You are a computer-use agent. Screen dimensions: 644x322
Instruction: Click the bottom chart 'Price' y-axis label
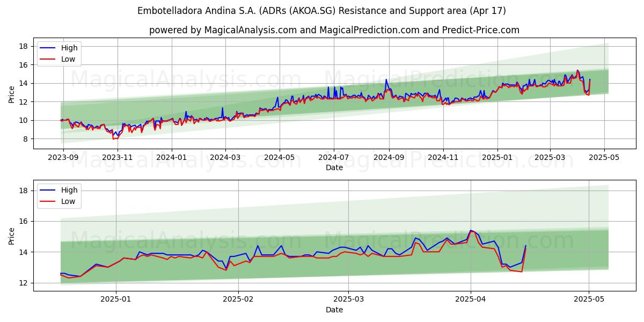pyautogui.click(x=12, y=236)
